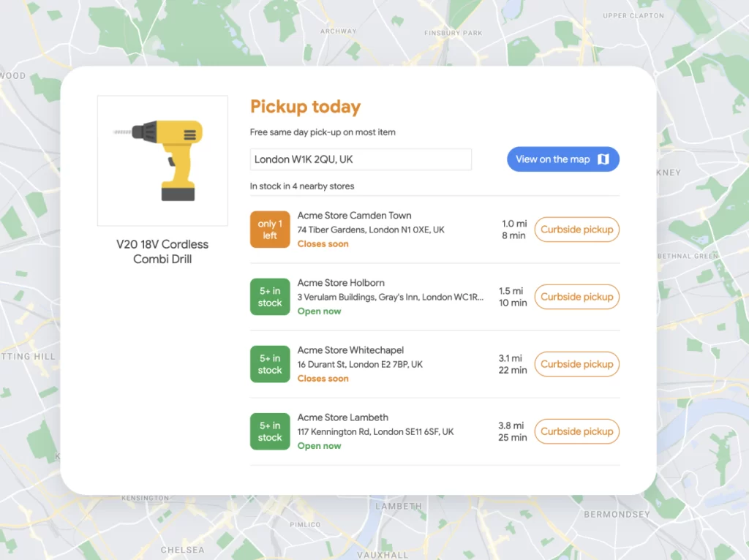Viewport: 749px width, 560px height.
Task: Click the Pickup today heading
Action: [x=305, y=107]
